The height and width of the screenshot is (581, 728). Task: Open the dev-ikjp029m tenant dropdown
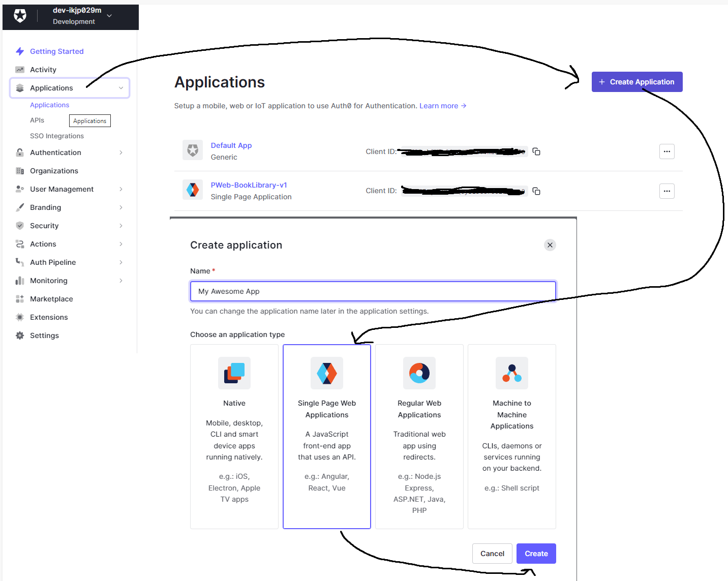pyautogui.click(x=109, y=16)
